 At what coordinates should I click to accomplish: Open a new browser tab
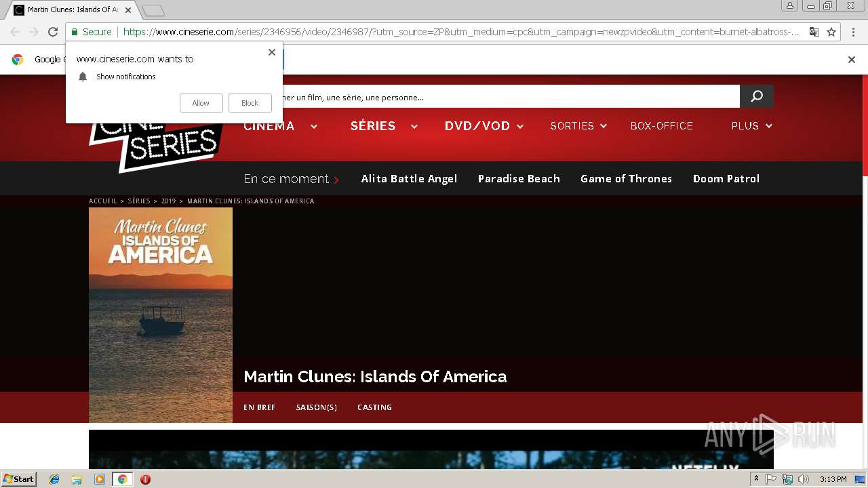[x=153, y=10]
